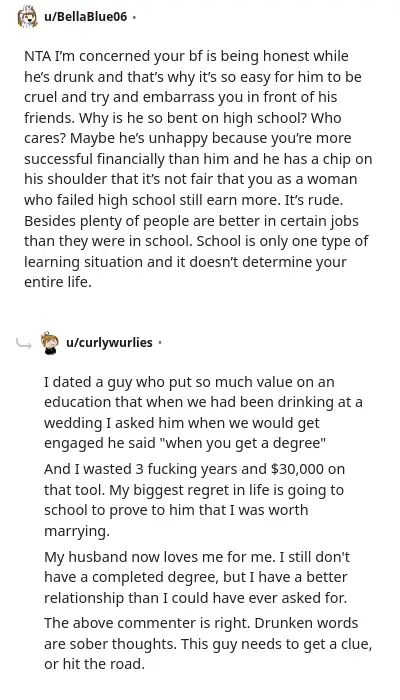Click the phrase "Who cares?" in first comment
The height and width of the screenshot is (700, 400).
(x=183, y=128)
